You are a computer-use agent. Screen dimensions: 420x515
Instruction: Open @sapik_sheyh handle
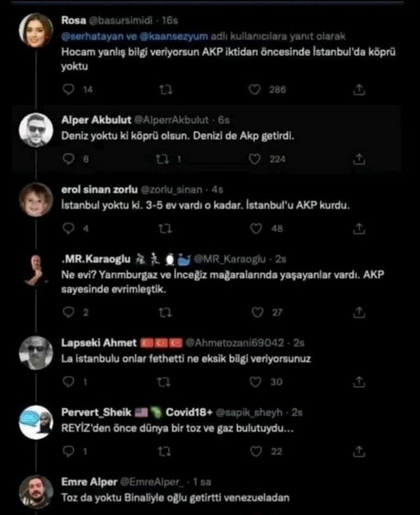click(249, 412)
